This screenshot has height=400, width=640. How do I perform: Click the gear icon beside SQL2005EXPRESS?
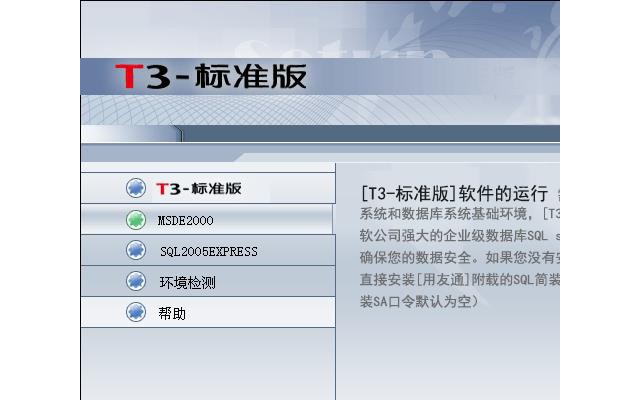coord(136,250)
